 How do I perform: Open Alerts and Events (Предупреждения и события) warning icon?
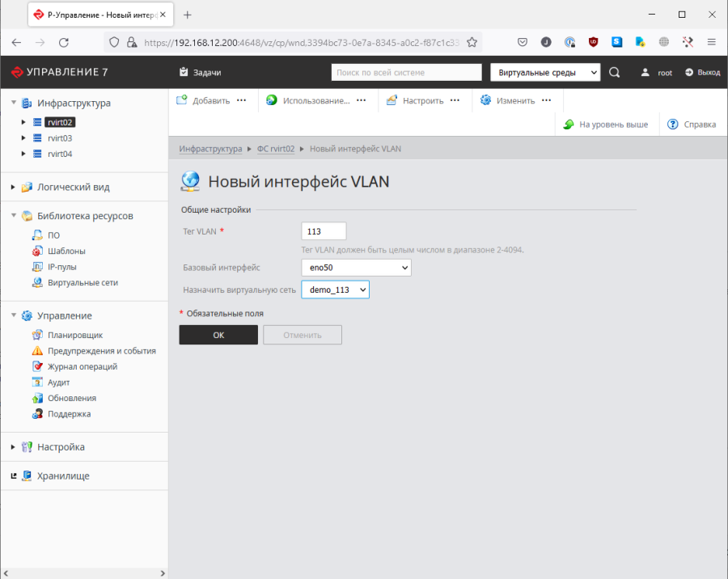[x=37, y=351]
